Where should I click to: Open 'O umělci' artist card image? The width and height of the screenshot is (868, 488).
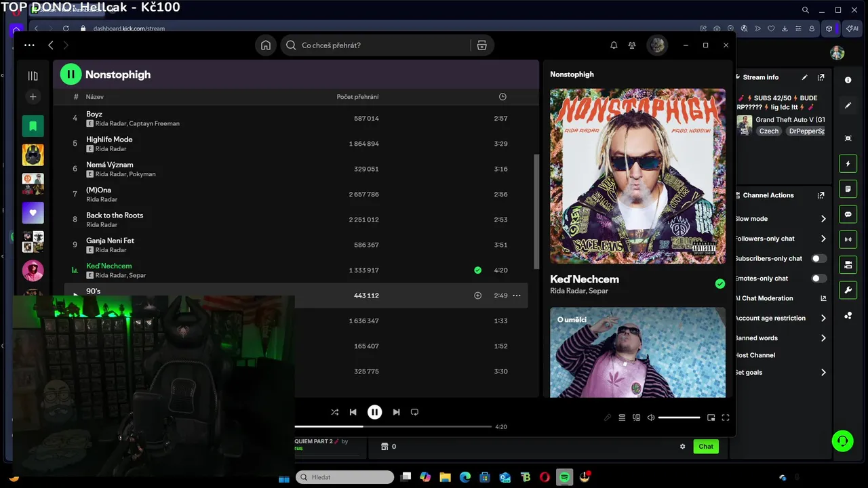tap(637, 352)
